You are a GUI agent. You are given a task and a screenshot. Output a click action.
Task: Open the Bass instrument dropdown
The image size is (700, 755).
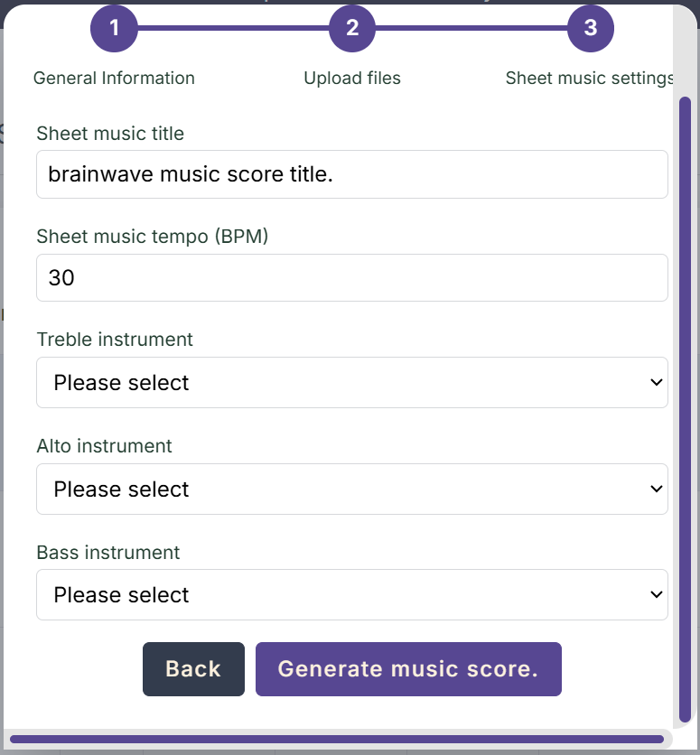(352, 594)
